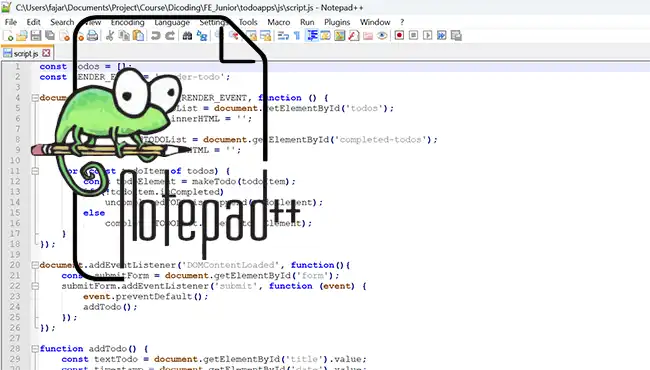Collapse the for-loop fold on line 11
This screenshot has width=650, height=370.
tap(35, 171)
